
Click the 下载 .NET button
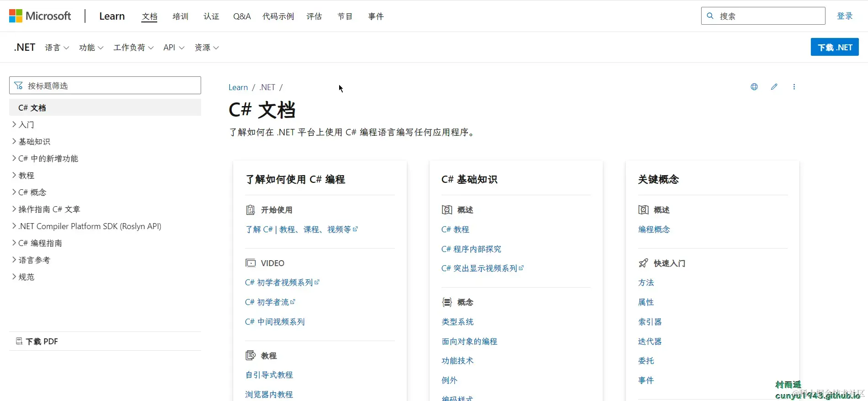click(835, 47)
